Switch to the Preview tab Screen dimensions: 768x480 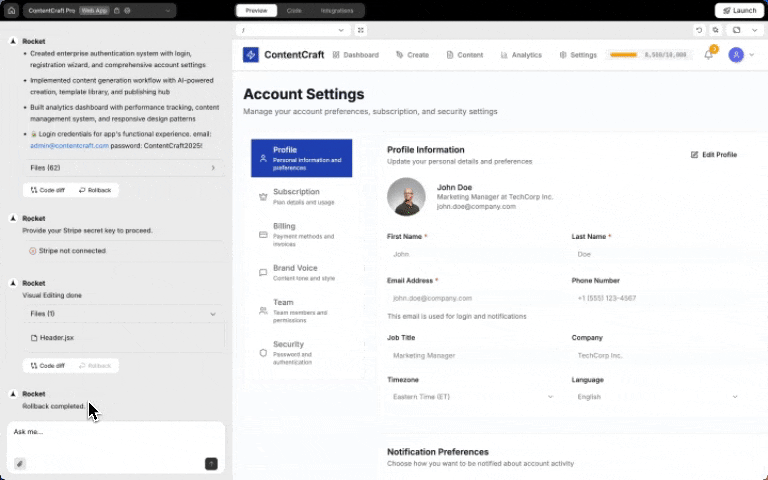[256, 10]
